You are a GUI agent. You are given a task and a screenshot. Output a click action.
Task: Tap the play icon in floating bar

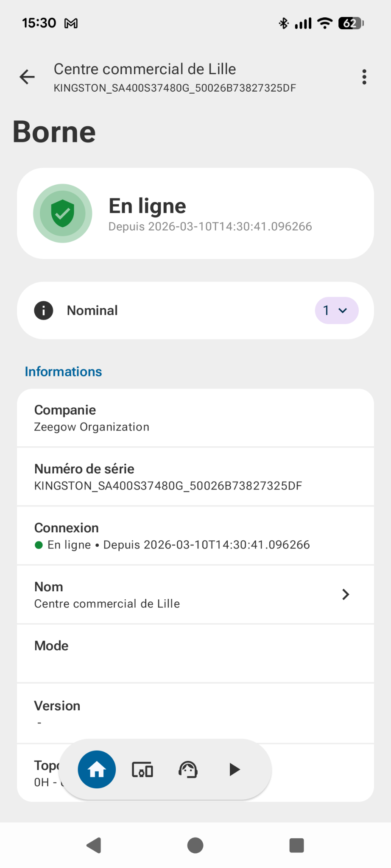tap(234, 769)
